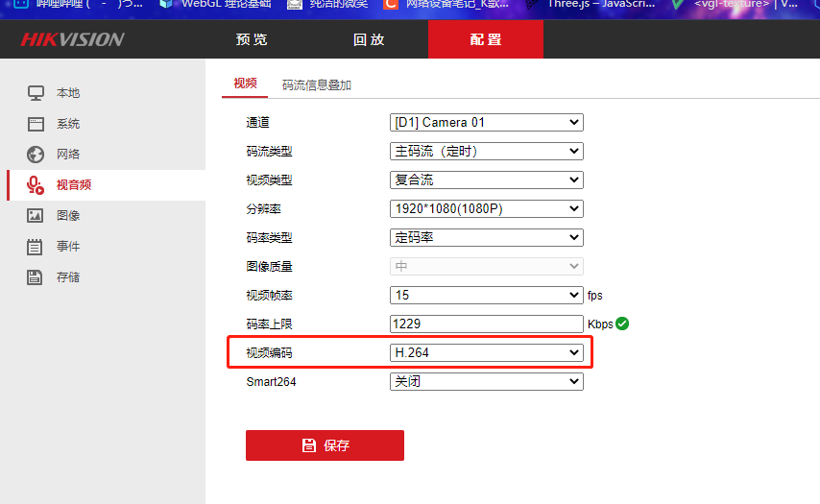Switch to the 回放 tab
Image resolution: width=820 pixels, height=504 pixels.
[369, 39]
